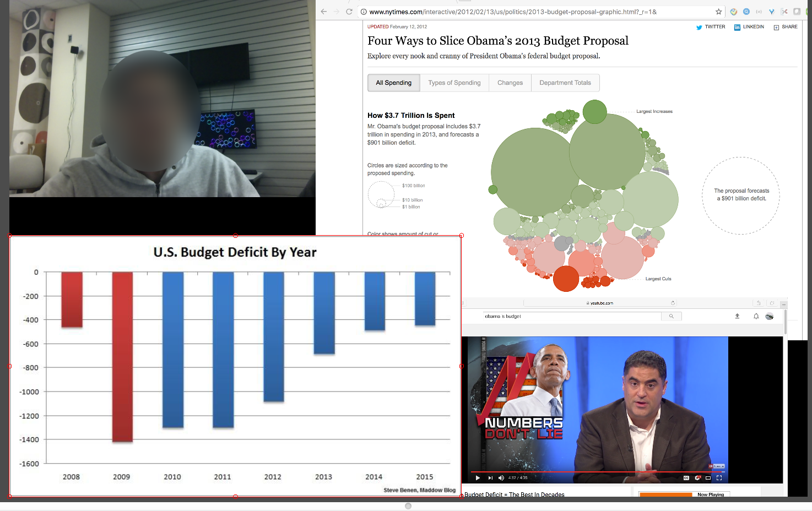Open the YouTube account avatar menu

[x=770, y=316]
